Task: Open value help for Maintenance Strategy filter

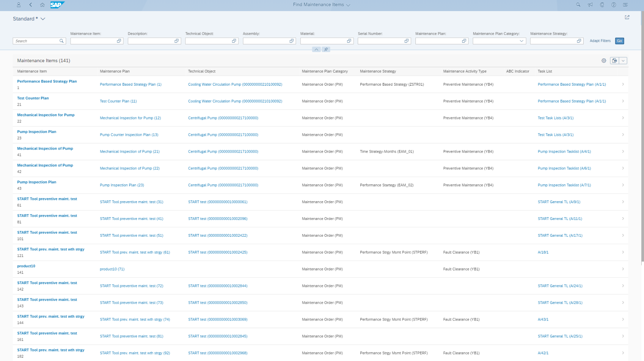Action: tap(579, 41)
